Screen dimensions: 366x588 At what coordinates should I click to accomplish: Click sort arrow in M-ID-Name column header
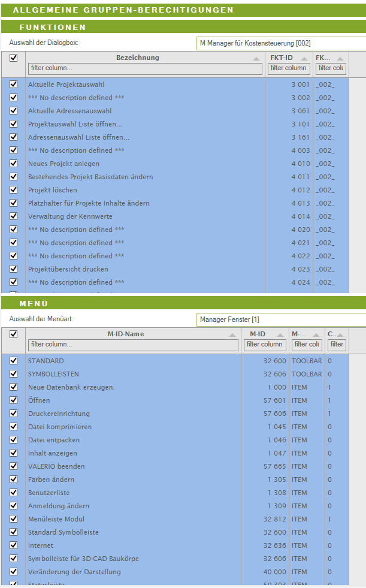(233, 335)
